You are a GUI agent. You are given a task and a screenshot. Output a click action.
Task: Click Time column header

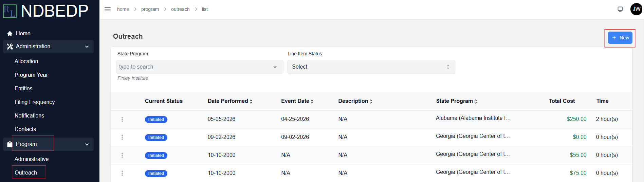click(x=602, y=101)
